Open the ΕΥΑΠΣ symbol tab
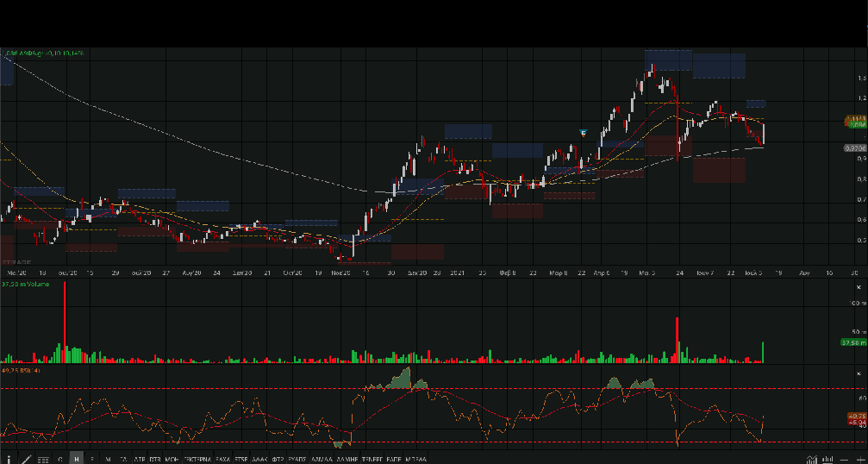Viewport: 868px width, 464px height. [297, 458]
